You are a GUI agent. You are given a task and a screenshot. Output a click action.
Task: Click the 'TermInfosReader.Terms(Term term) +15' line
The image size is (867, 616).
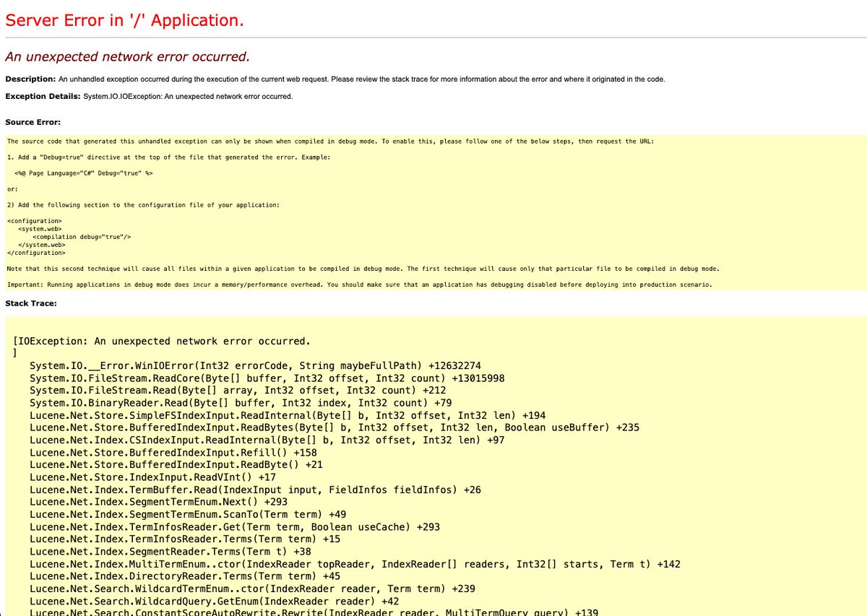tap(185, 539)
